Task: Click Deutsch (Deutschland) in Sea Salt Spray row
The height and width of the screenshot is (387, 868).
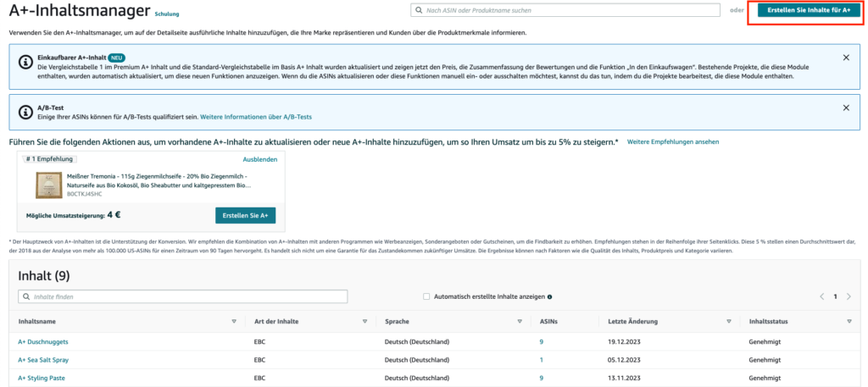Action: click(417, 360)
